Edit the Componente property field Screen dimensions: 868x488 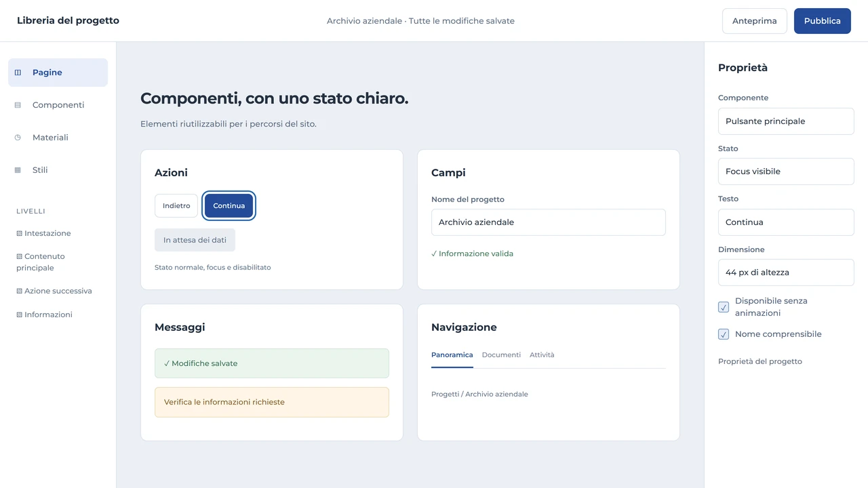(786, 121)
